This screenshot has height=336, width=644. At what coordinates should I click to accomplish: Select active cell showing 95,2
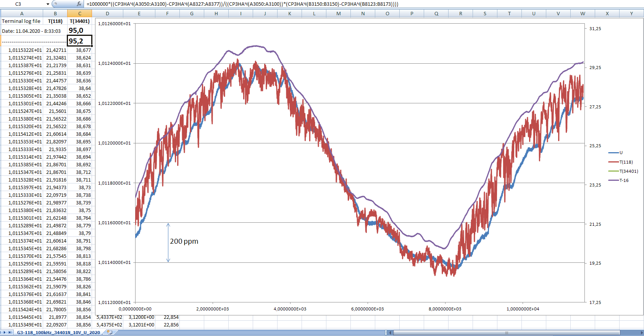(x=80, y=41)
